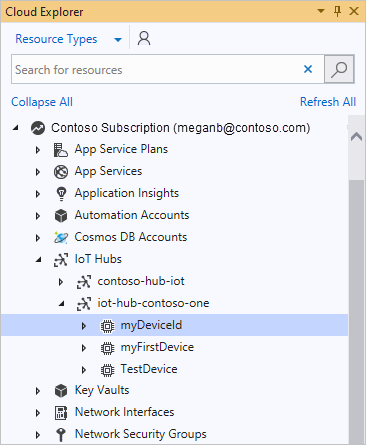Click the Collapse All link
Image resolution: width=366 pixels, height=445 pixels.
coord(42,102)
